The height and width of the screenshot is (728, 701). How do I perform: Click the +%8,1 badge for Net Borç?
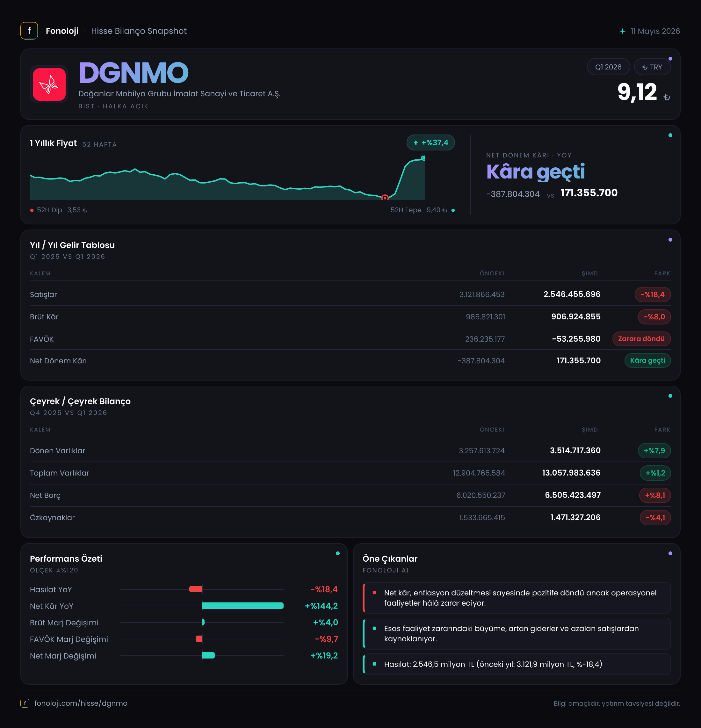pyautogui.click(x=655, y=495)
